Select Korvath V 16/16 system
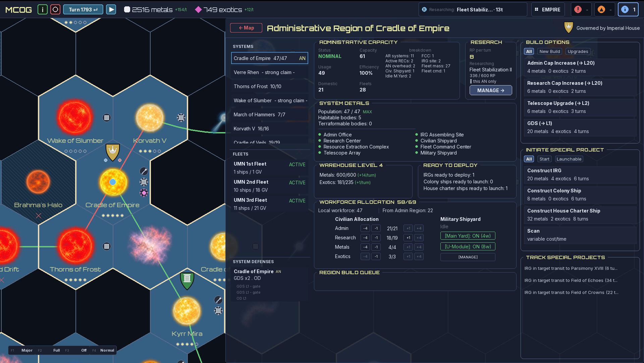Viewport: 644px width, 363px height. point(270,129)
